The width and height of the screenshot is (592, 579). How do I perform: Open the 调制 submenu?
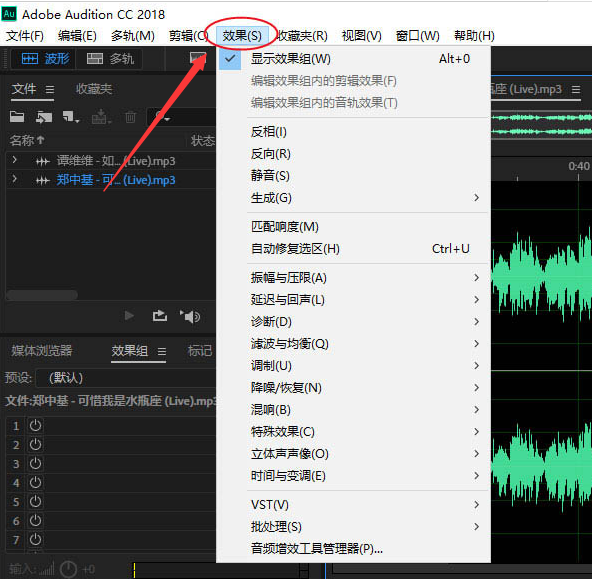[354, 366]
